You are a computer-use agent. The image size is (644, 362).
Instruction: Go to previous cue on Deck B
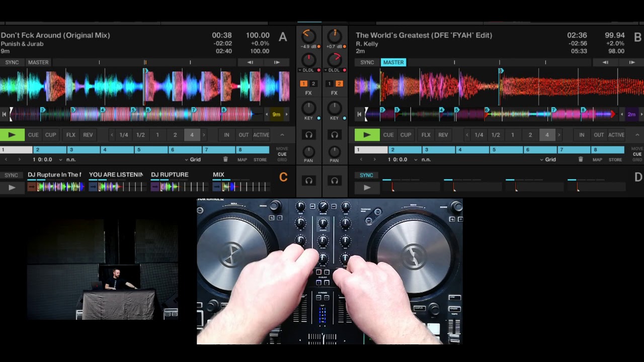pos(361,159)
